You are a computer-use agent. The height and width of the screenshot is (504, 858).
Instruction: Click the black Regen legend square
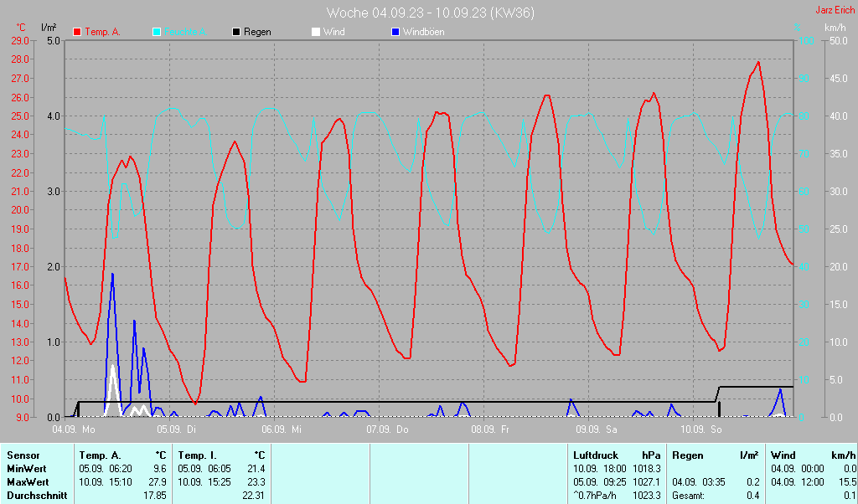tap(237, 32)
